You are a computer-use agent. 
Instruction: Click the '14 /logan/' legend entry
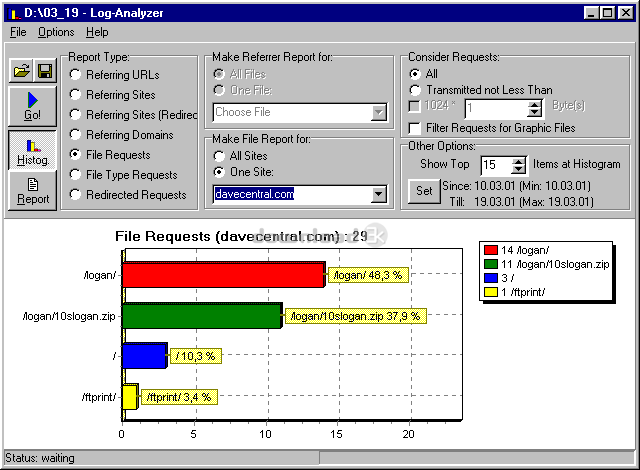tap(525, 250)
